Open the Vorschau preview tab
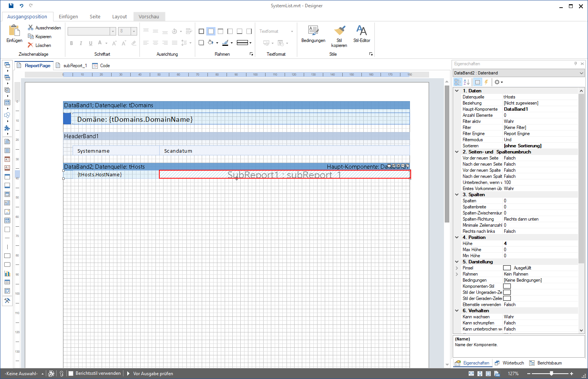 [x=149, y=16]
